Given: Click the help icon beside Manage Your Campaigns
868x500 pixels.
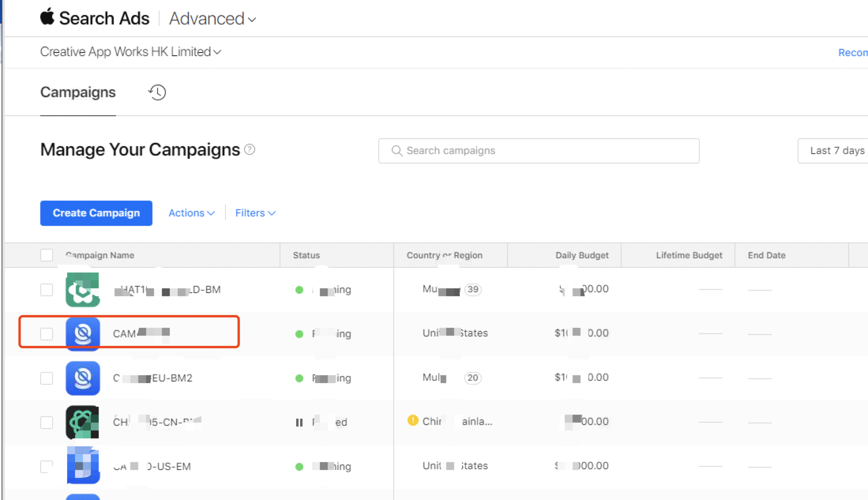Looking at the screenshot, I should click(250, 150).
